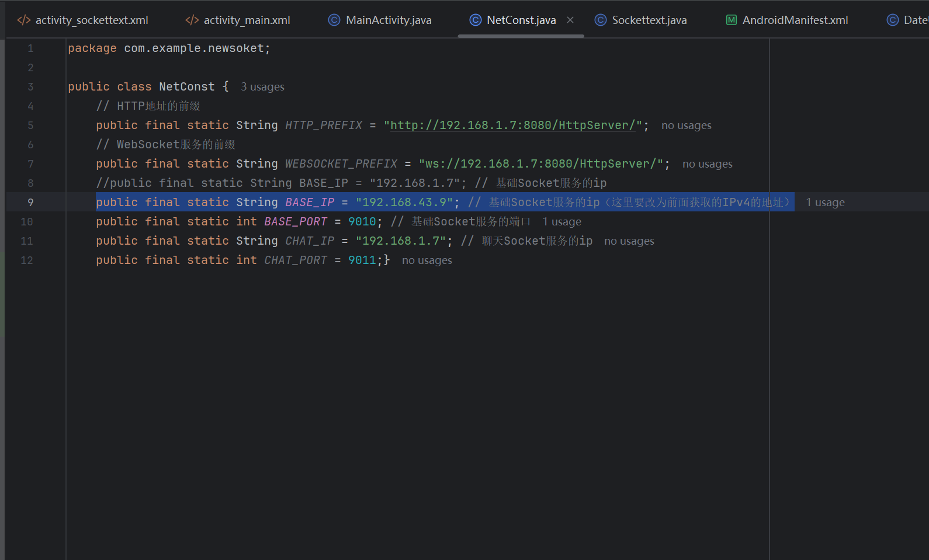Click the XML icon on activity_main.xml tab

click(192, 20)
